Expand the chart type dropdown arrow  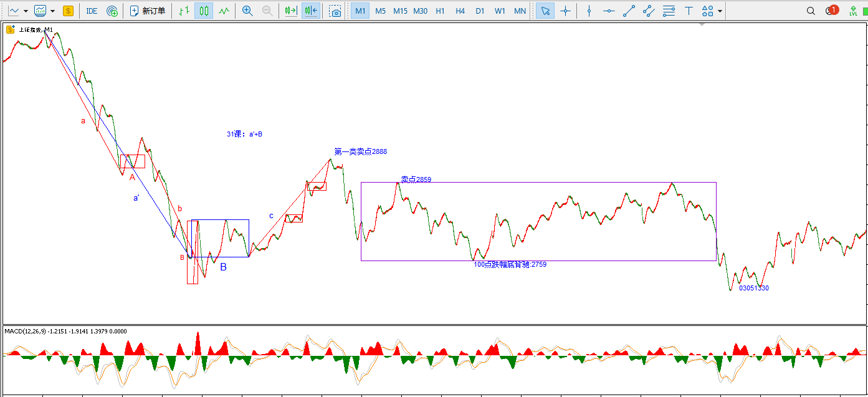26,11
